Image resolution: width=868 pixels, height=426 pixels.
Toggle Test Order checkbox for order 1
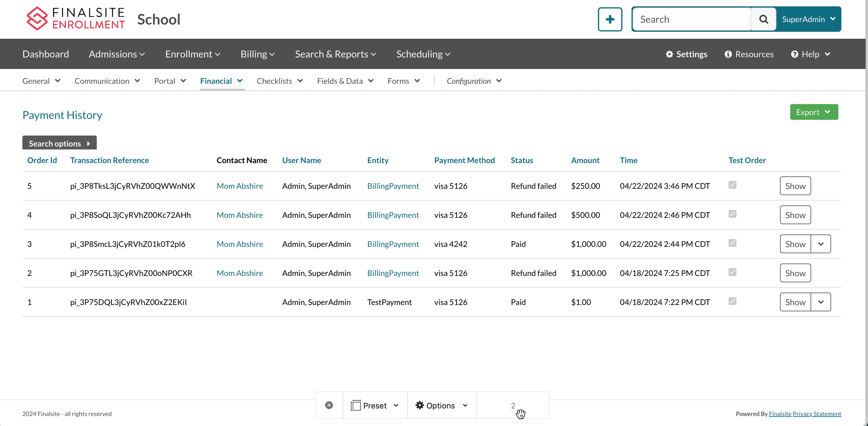coord(732,301)
